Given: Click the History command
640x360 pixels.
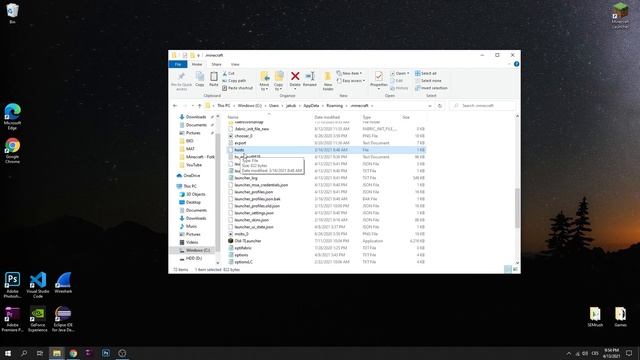Looking at the screenshot, I should (399, 88).
